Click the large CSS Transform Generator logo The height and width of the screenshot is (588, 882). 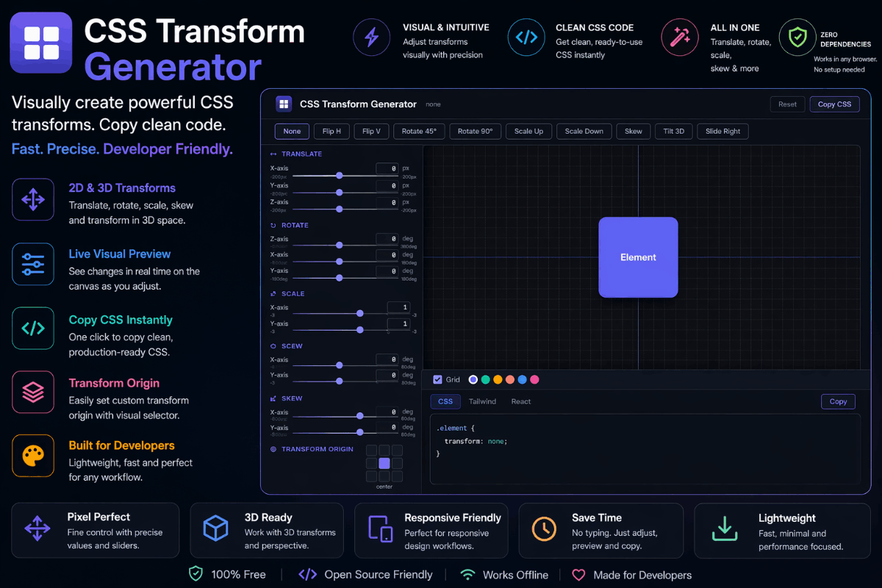click(41, 42)
